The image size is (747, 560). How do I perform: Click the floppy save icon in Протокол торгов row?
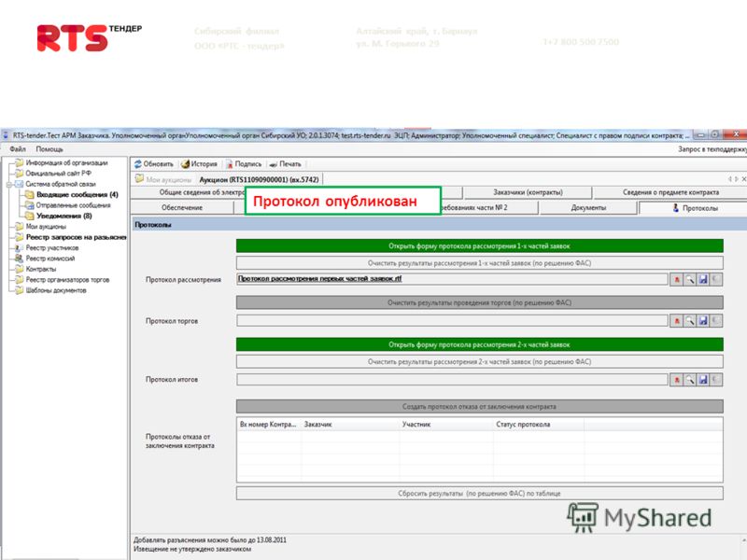[x=703, y=321]
